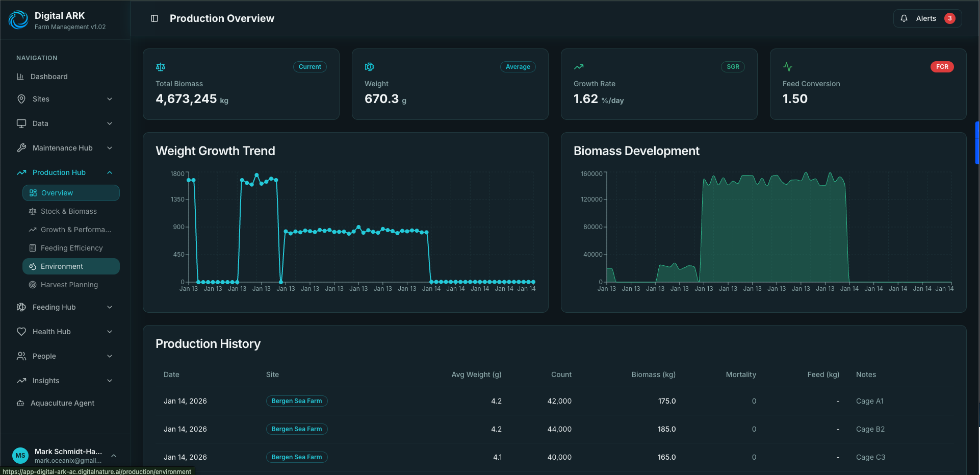Click the 4,673,245 biomass value
980x475 pixels.
186,99
